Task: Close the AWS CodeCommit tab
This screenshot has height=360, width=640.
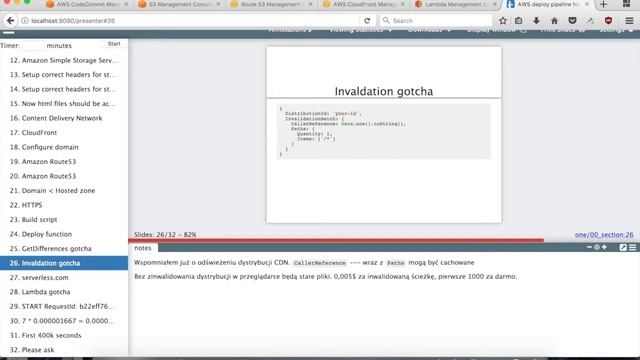Action: pos(126,4)
